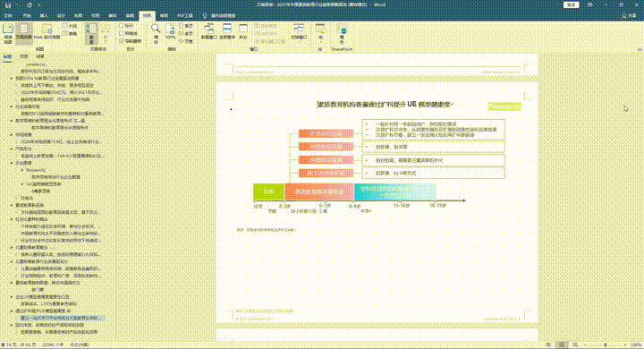
Task: Choose 单页 one page zoom
Action: (186, 26)
